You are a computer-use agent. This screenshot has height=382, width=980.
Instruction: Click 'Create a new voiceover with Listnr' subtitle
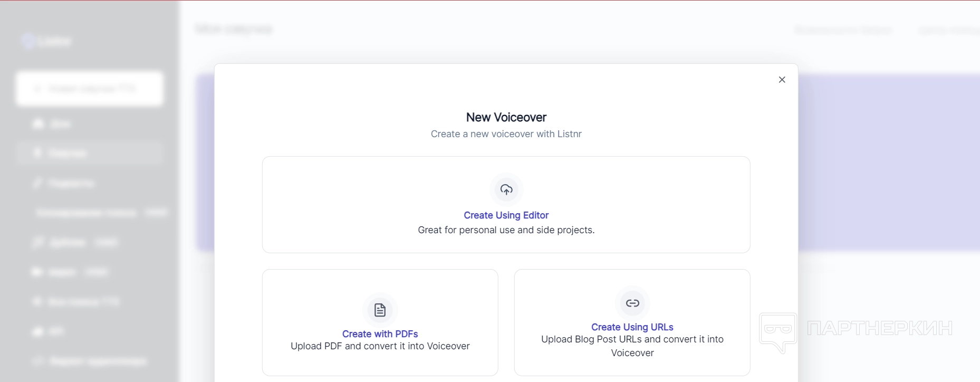(506, 134)
